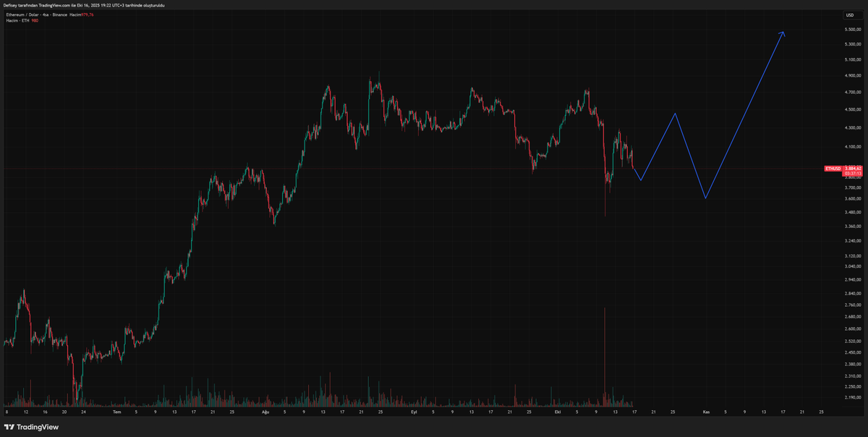Click the 2.250,00 price axis label
This screenshot has height=437, width=868.
tap(852, 386)
